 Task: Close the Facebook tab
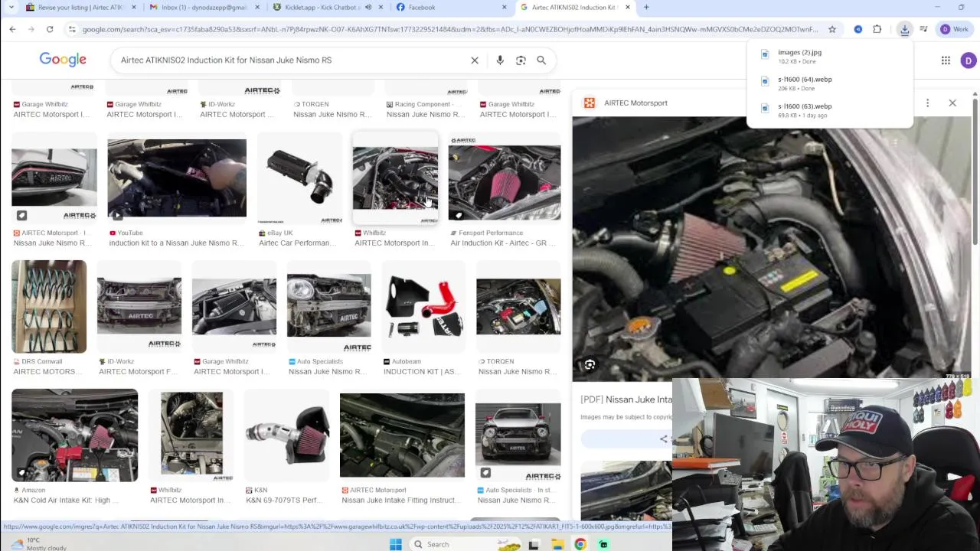click(504, 8)
